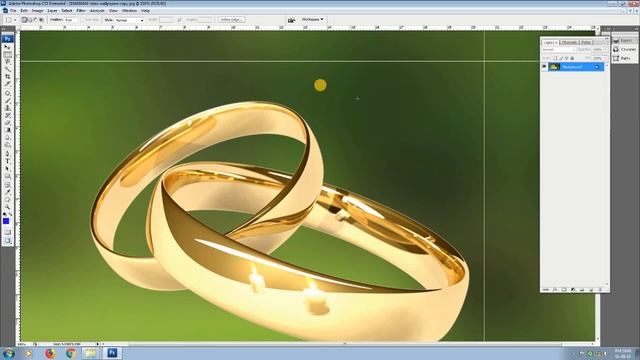Select the Zoom tool
Image resolution: width=640 pixels, height=360 pixels.
(7, 207)
